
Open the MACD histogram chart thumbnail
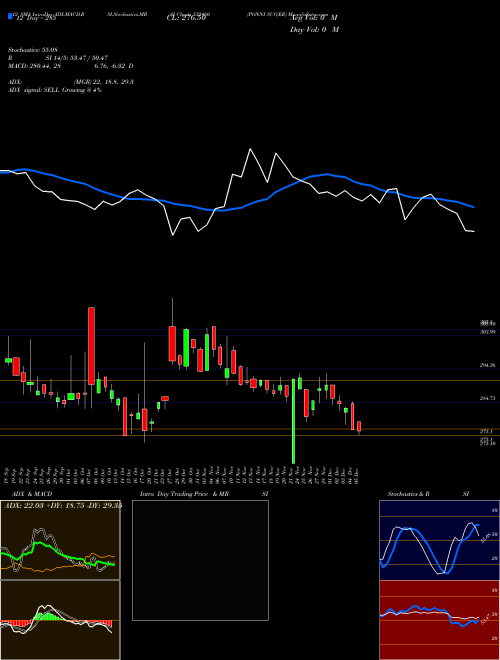[x=60, y=620]
